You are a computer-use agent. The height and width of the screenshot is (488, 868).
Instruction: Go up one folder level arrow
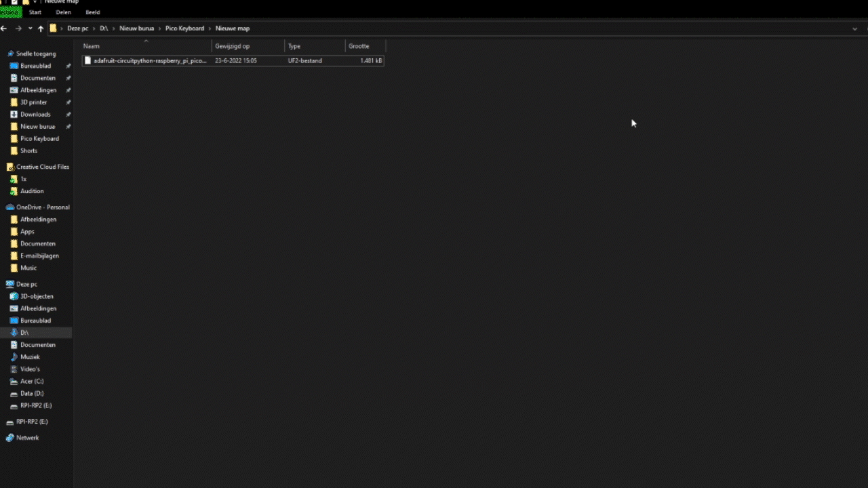tap(41, 28)
